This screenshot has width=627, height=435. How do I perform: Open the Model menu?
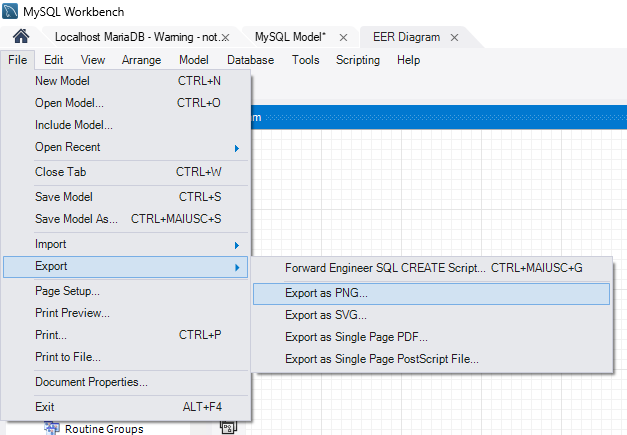[194, 60]
